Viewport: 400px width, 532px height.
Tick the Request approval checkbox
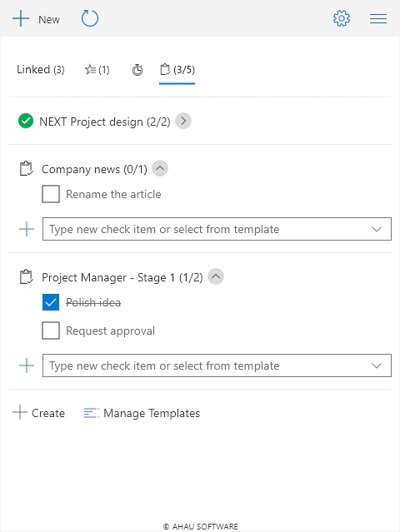click(51, 331)
